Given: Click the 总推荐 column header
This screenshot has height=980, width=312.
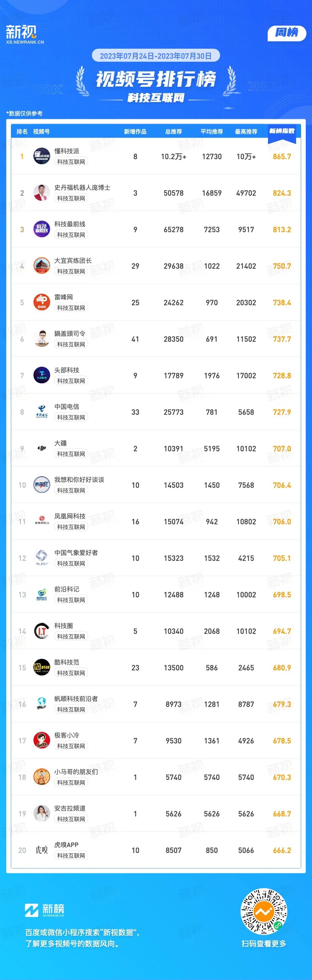Looking at the screenshot, I should coord(173,132).
